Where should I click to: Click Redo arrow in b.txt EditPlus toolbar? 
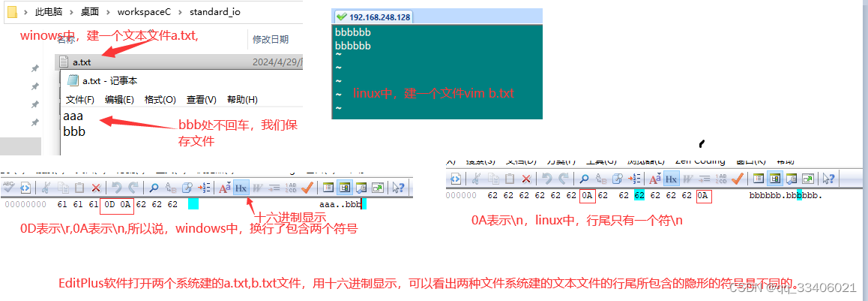[x=564, y=179]
